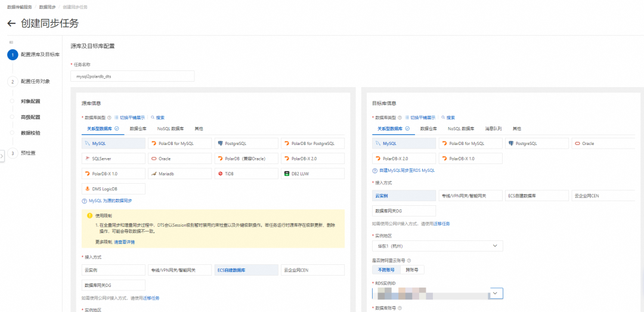Select source SQLServer type
The image size is (644, 312).
[x=114, y=158]
